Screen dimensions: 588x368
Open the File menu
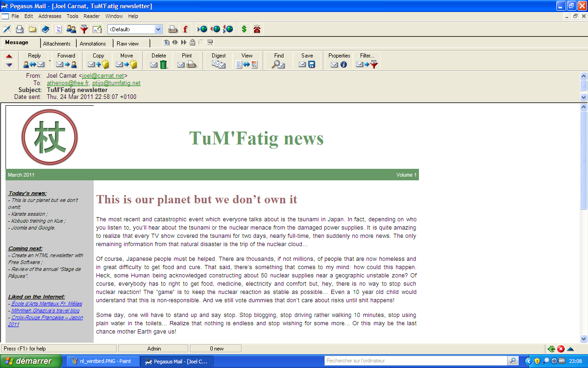point(15,16)
